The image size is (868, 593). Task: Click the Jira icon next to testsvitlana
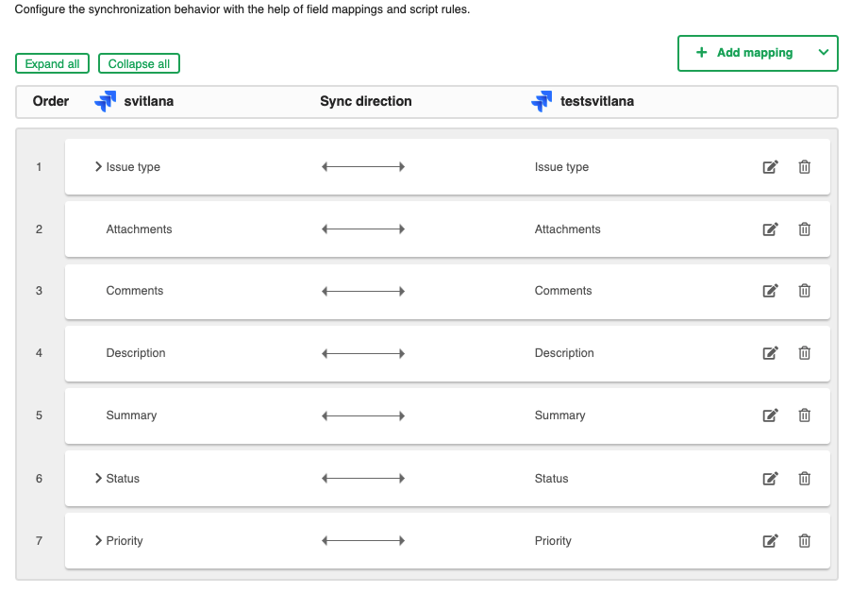click(542, 101)
